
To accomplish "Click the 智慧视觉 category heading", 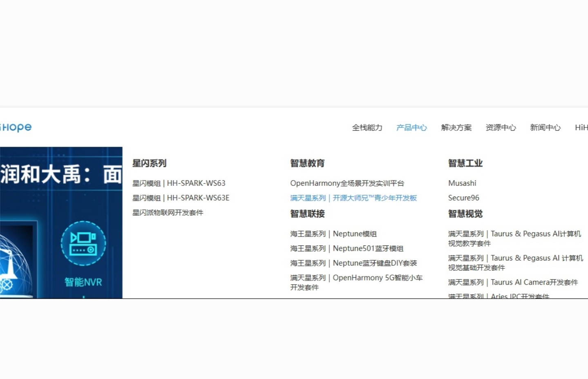I will 465,214.
